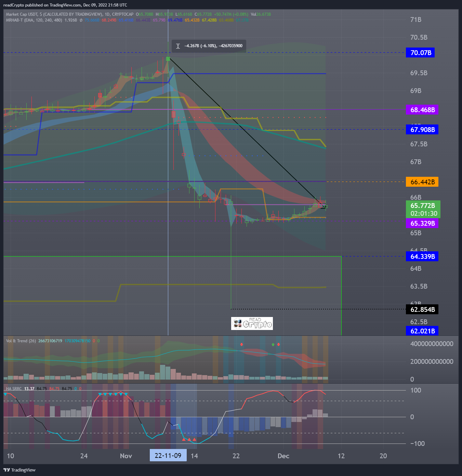Image resolution: width=462 pixels, height=476 pixels.
Task: Select the 64.339B blue price label
Action: [x=422, y=256]
